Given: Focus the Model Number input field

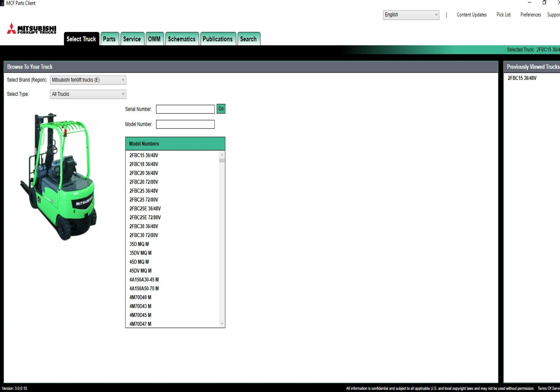Looking at the screenshot, I should coord(185,124).
